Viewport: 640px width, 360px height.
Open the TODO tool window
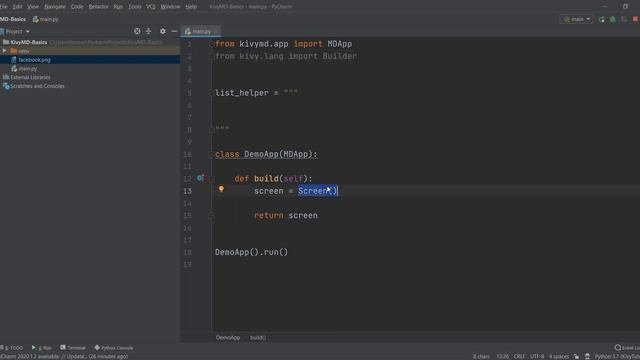12,348
